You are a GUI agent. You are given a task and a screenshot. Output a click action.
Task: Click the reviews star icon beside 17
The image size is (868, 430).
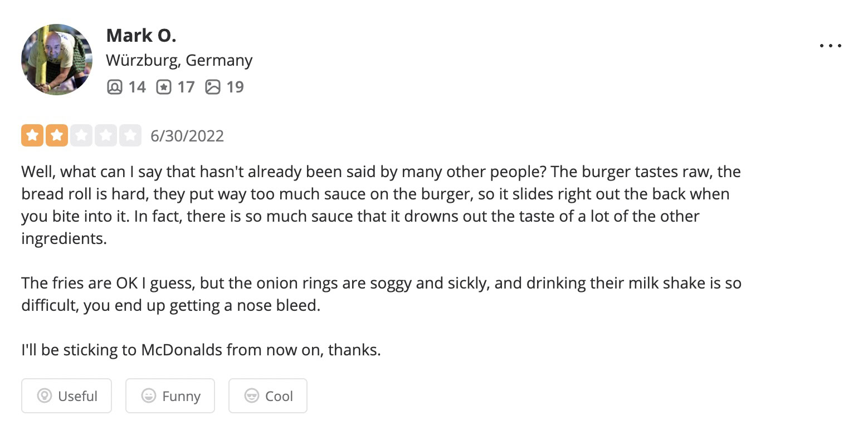point(164,87)
